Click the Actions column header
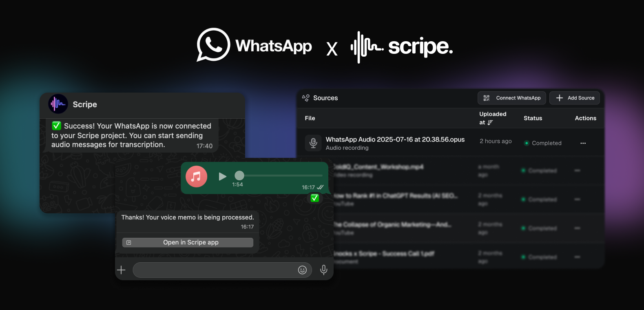 (585, 118)
